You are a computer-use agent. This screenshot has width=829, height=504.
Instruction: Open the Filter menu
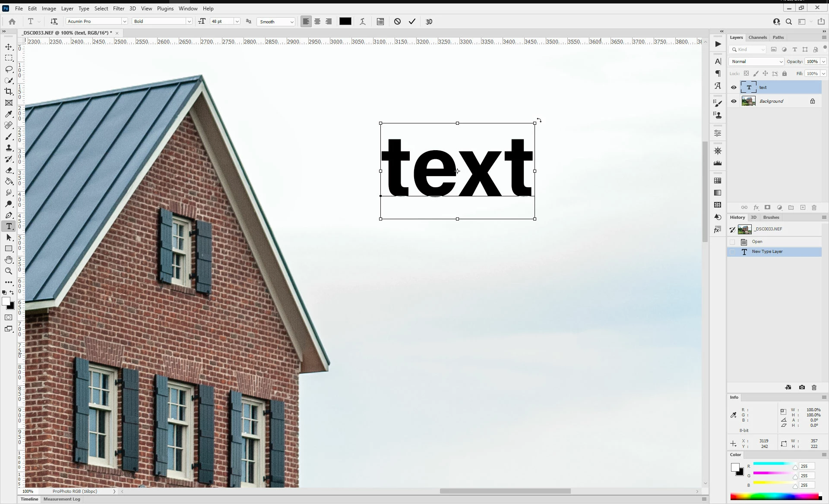point(118,9)
